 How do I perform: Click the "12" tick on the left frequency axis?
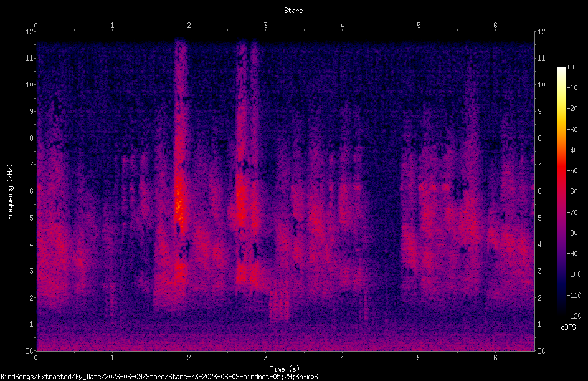(29, 32)
